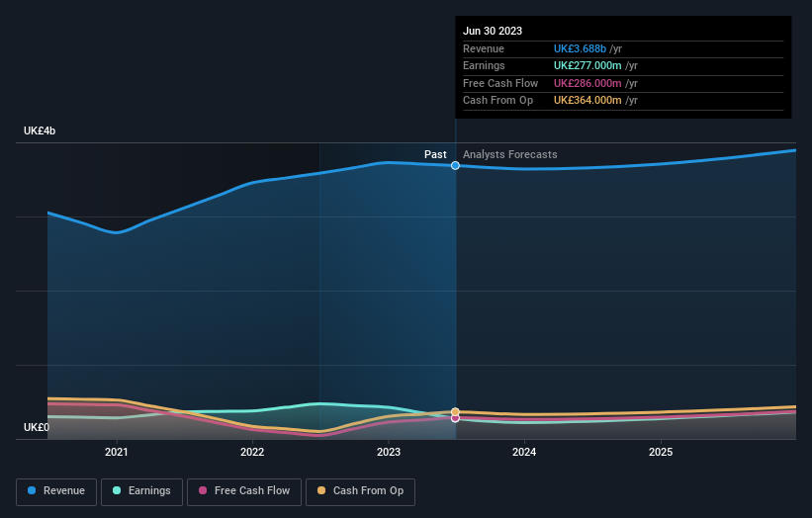The height and width of the screenshot is (518, 812).
Task: Toggle the Cash From Op legend button
Action: click(x=360, y=491)
